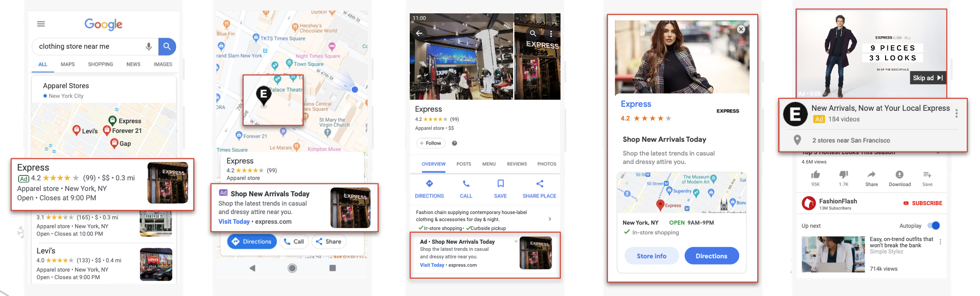This screenshot has height=296, width=980.
Task: Tap the magnifier icon over the Express storefront photo
Action: click(533, 33)
